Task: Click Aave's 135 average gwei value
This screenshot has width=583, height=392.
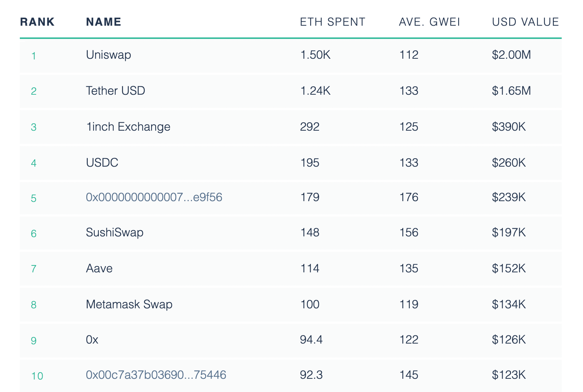Action: pyautogui.click(x=409, y=268)
